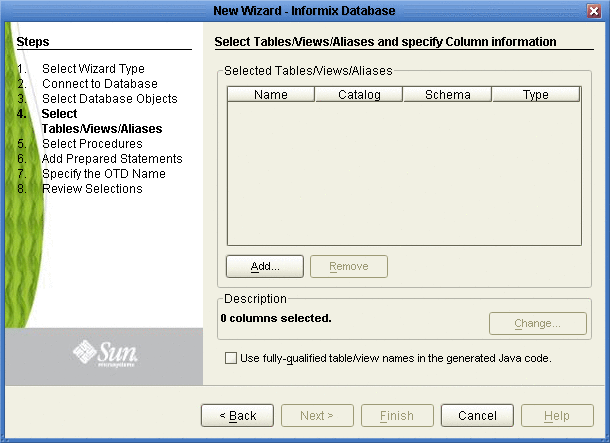Image resolution: width=610 pixels, height=443 pixels.
Task: Click the 'Description' group label
Action: pos(255,299)
